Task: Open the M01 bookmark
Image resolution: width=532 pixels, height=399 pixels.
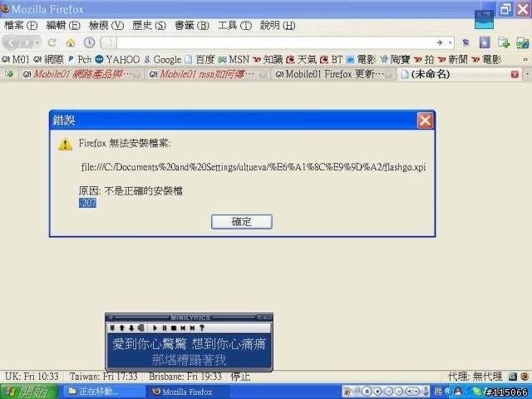Action: click(x=16, y=60)
